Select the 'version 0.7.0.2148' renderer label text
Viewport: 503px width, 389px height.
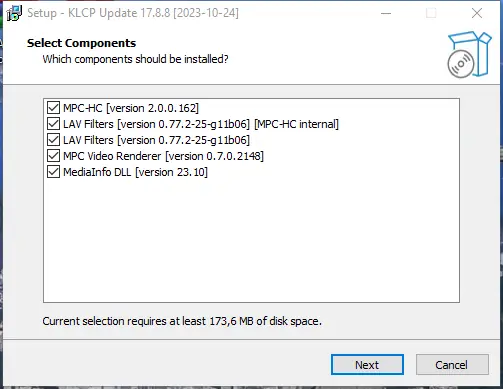pyautogui.click(x=214, y=156)
